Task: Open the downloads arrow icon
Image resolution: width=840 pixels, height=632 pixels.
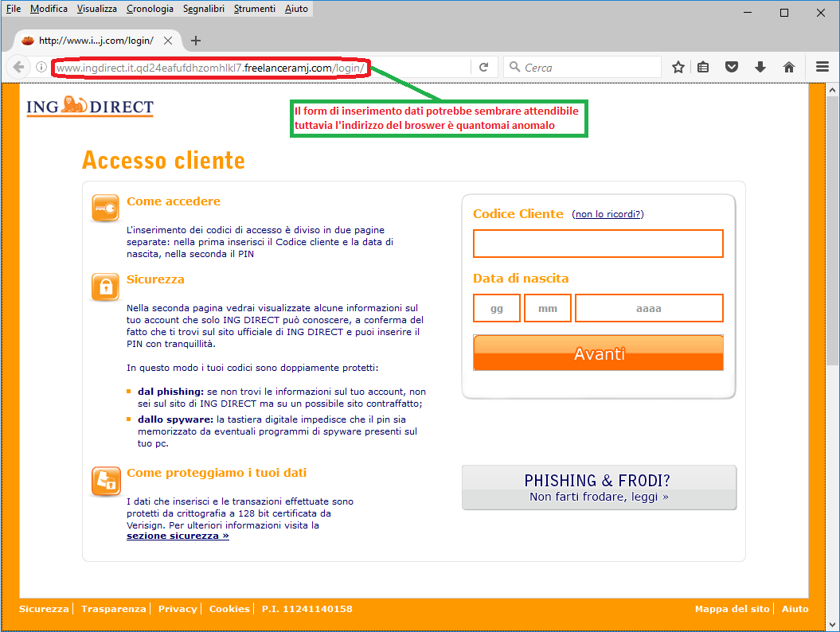Action: [x=760, y=67]
